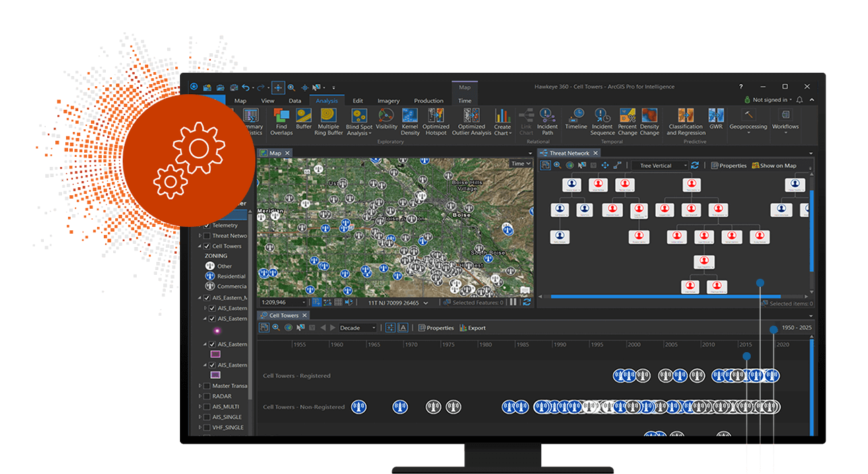Click the Undo arrow in quick access toolbar

click(247, 88)
